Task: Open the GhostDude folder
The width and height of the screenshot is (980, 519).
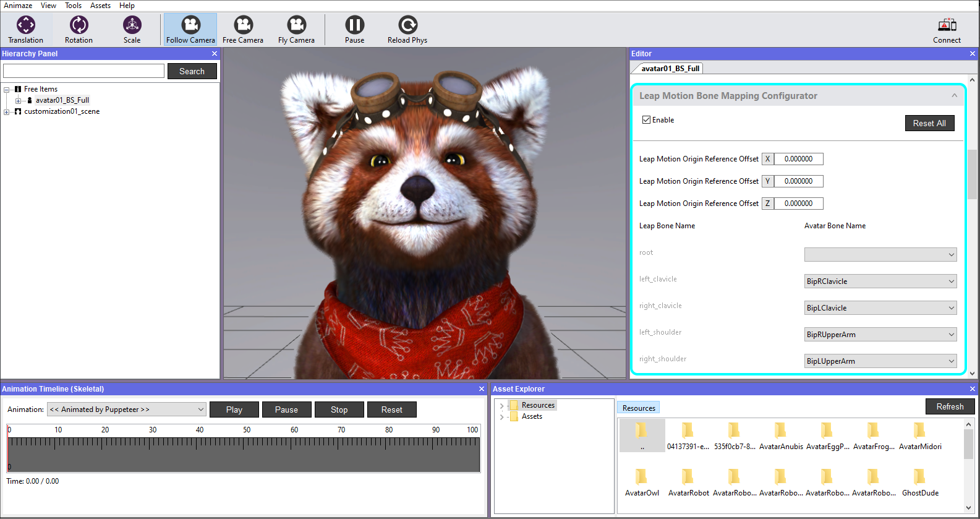Action: click(x=920, y=483)
